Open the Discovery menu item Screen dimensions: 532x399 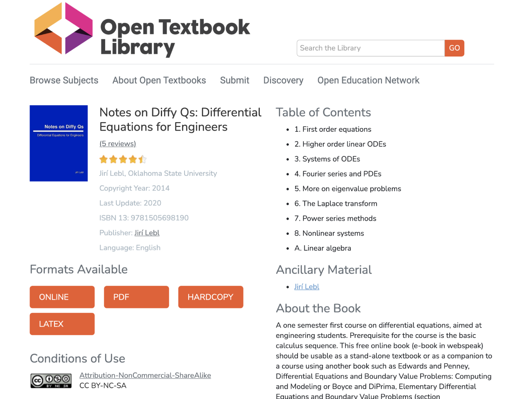pos(283,80)
